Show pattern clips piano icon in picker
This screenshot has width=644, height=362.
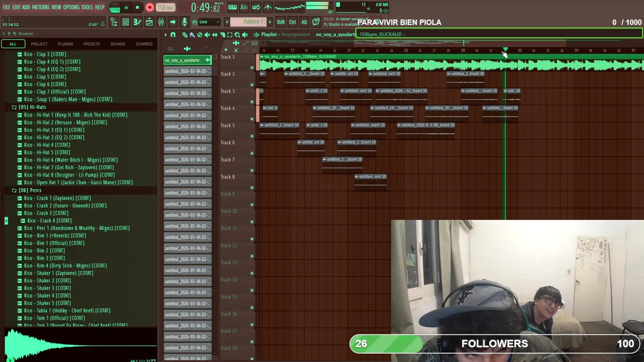(x=171, y=49)
